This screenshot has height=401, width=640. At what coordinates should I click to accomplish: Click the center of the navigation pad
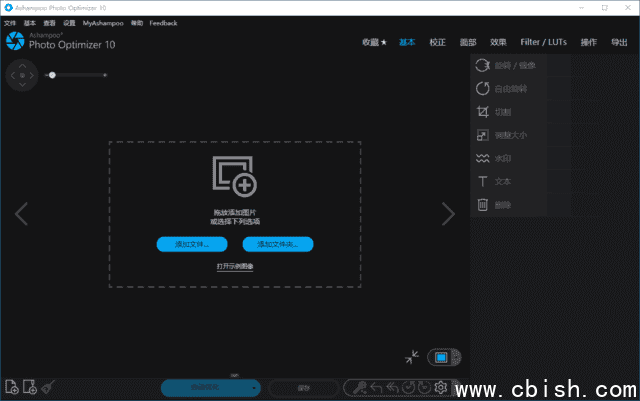(22, 75)
